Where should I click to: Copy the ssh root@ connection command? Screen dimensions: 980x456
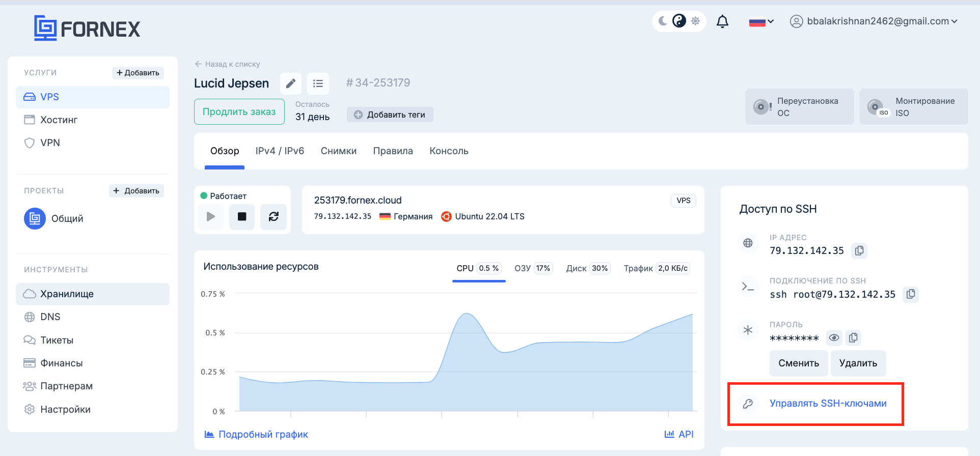[x=911, y=294]
